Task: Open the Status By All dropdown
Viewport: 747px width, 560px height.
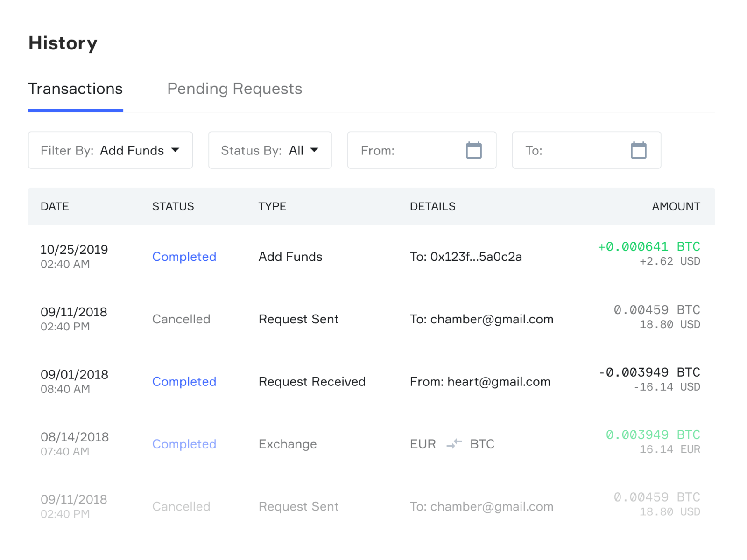Action: pyautogui.click(x=270, y=150)
